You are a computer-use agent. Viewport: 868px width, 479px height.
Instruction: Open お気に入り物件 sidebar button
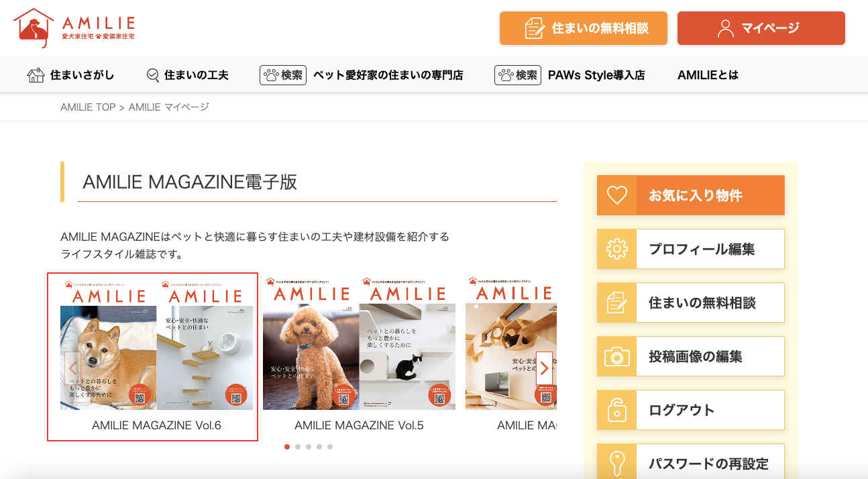pyautogui.click(x=691, y=195)
